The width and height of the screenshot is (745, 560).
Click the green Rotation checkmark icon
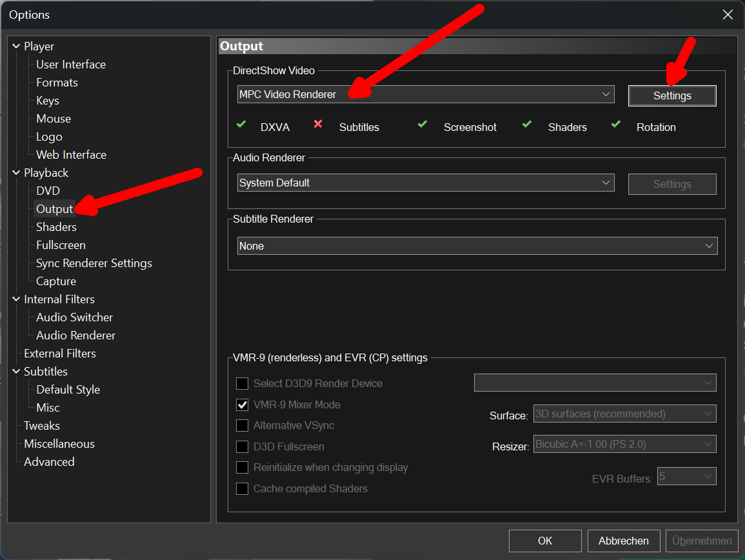click(616, 124)
